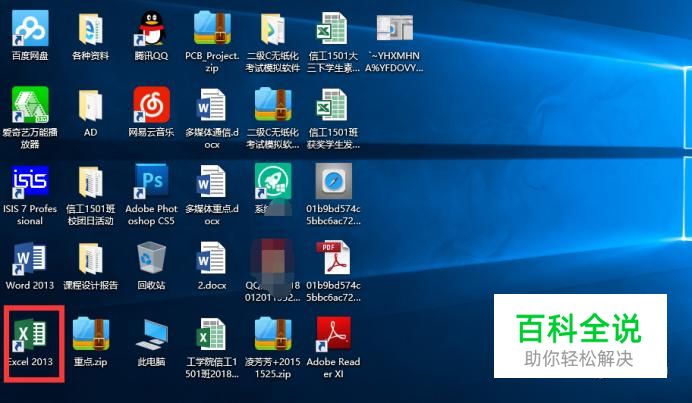Image resolution: width=692 pixels, height=403 pixels.
Task: Open 此电脑 (This PC)
Action: tap(151, 335)
